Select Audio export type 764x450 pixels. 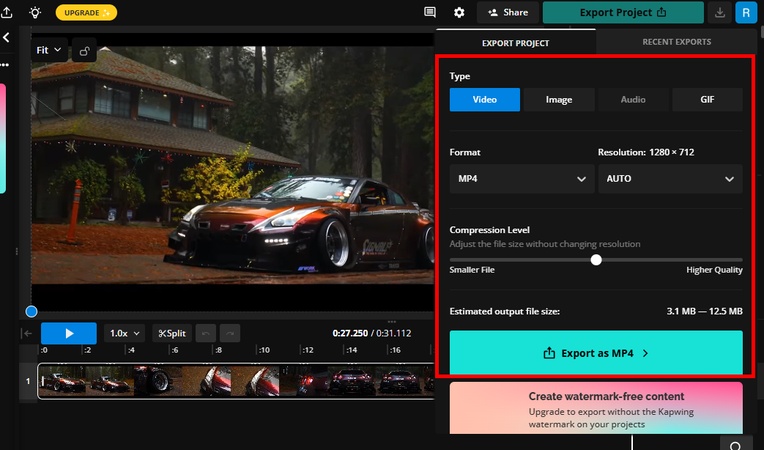click(633, 99)
